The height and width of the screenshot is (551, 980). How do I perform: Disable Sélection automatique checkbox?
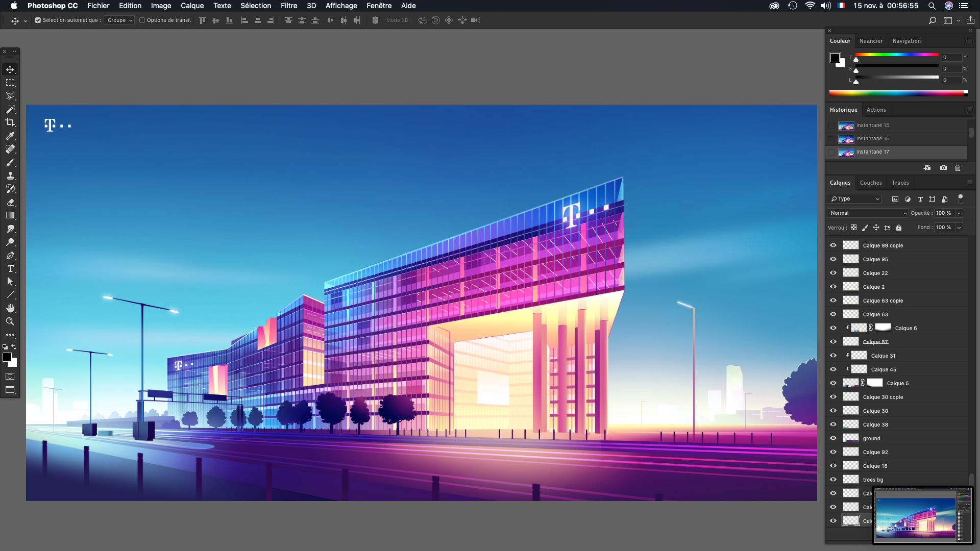pos(38,20)
